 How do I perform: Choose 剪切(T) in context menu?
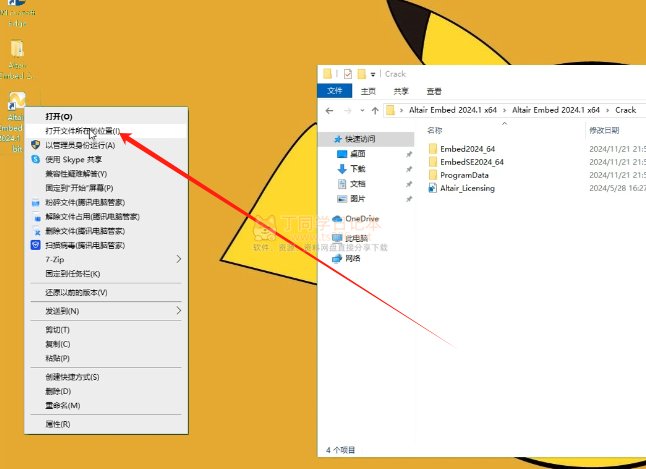pyautogui.click(x=57, y=330)
